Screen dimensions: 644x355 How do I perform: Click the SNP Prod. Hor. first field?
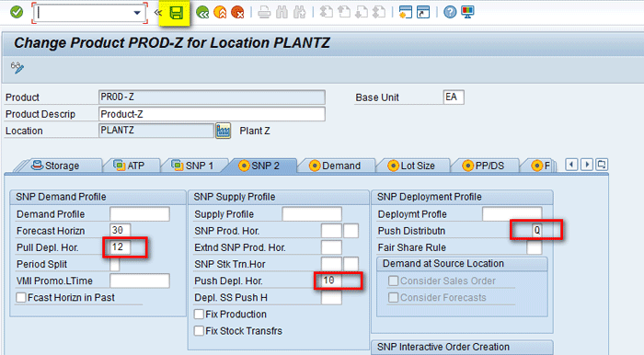click(x=331, y=231)
